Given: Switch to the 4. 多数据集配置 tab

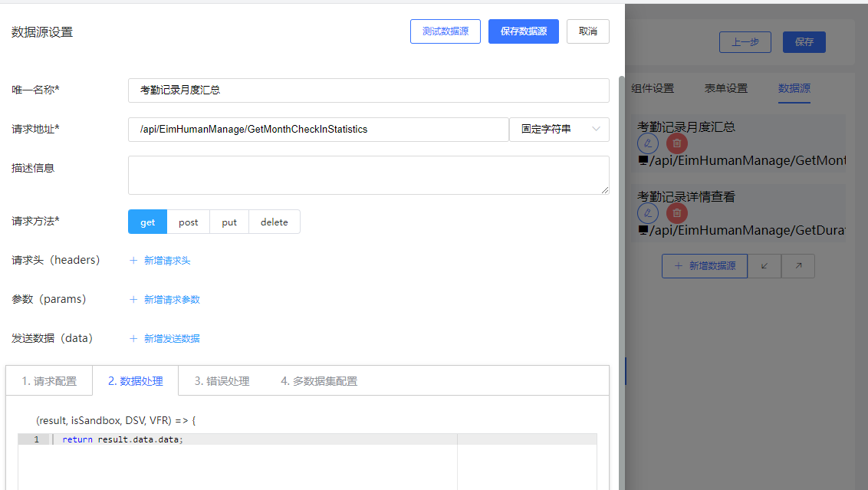Looking at the screenshot, I should 319,381.
